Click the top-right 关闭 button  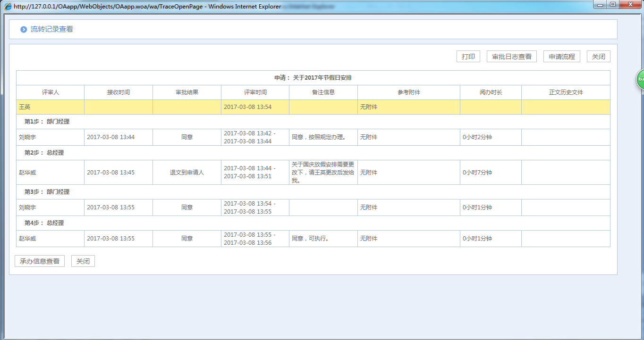pyautogui.click(x=599, y=57)
